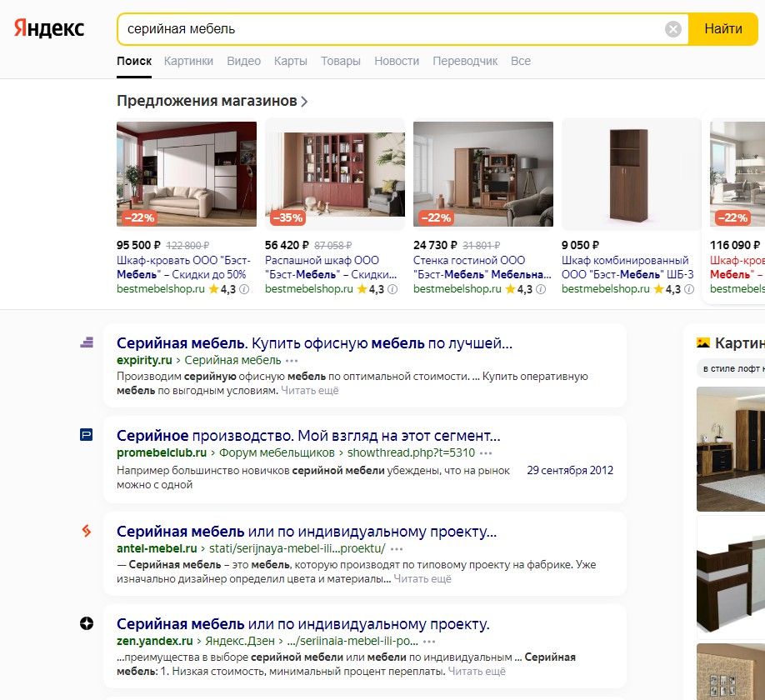Click bestmebelshop.ru under Шкаф комбинированный
Image resolution: width=765 pixels, height=700 pixels.
606,289
